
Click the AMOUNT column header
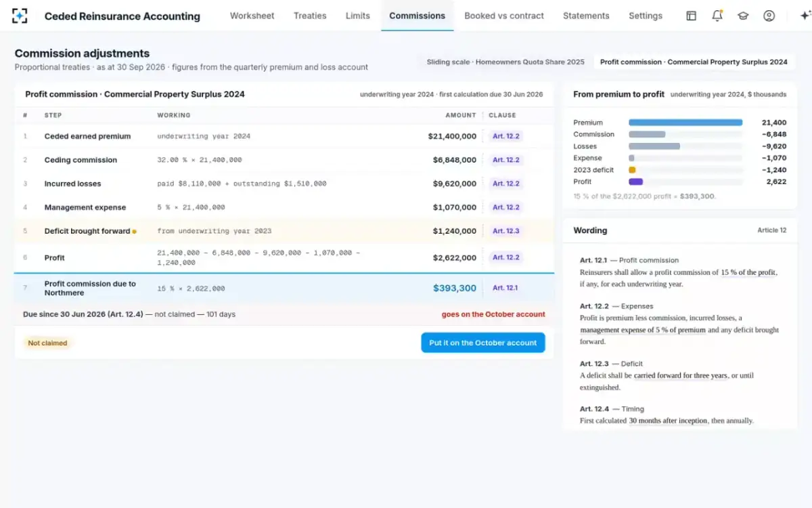(x=461, y=115)
